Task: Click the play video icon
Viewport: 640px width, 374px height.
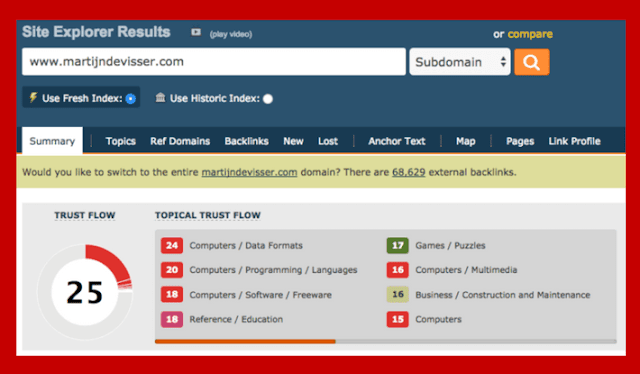Action: (196, 32)
